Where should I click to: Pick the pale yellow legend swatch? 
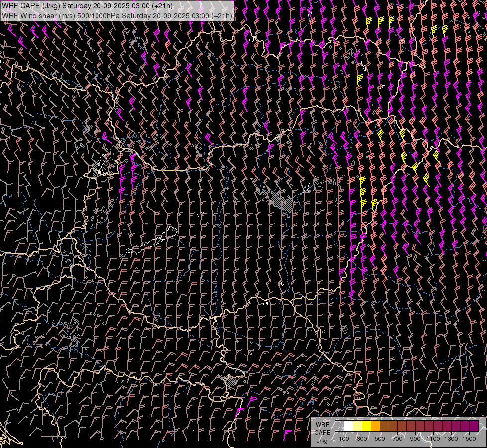[x=357, y=426]
